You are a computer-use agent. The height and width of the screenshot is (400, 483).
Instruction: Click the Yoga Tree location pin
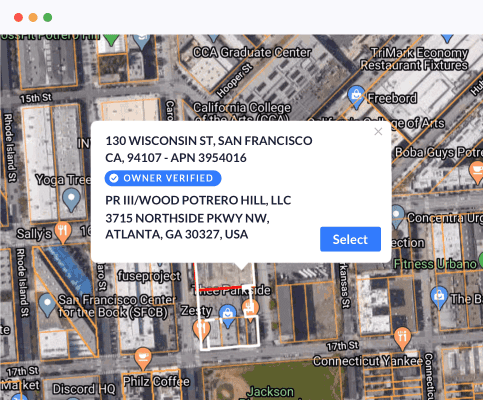pos(71,199)
